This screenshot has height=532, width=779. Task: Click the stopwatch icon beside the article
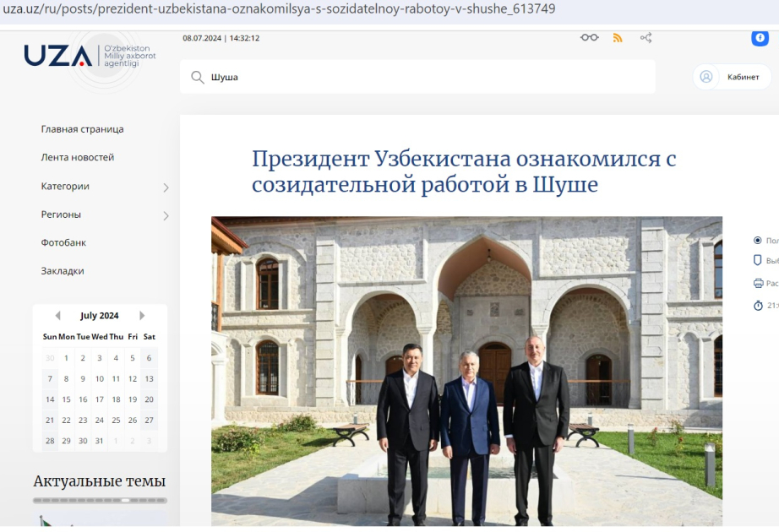click(758, 306)
